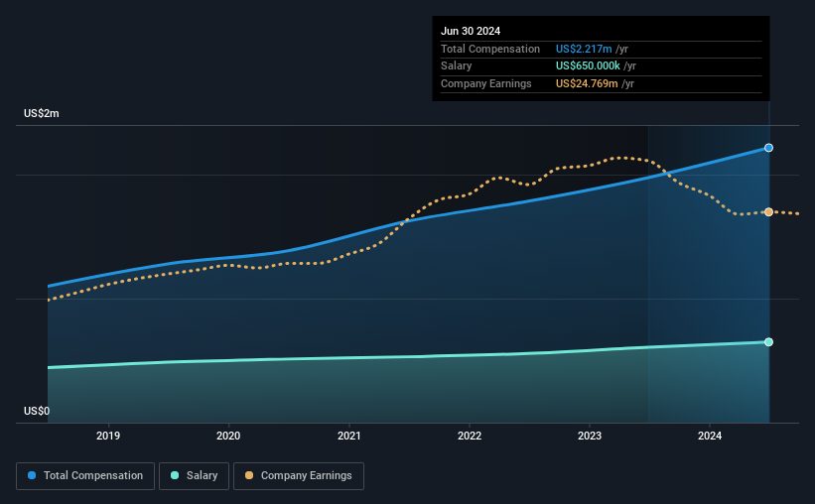Click the Company Earnings label in tooltip

coord(486,83)
